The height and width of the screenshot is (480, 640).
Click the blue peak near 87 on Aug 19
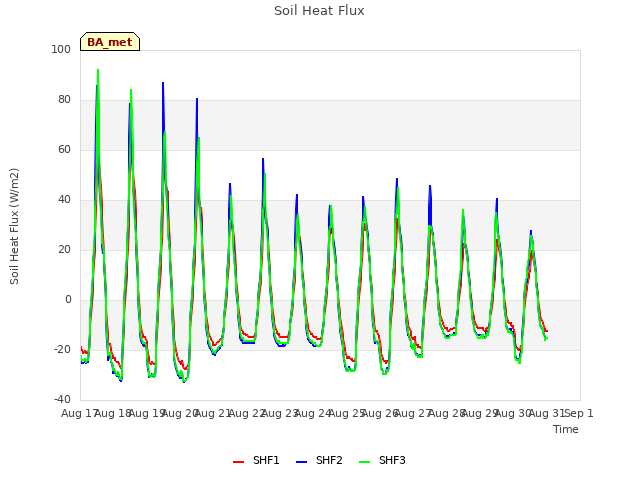pyautogui.click(x=163, y=83)
